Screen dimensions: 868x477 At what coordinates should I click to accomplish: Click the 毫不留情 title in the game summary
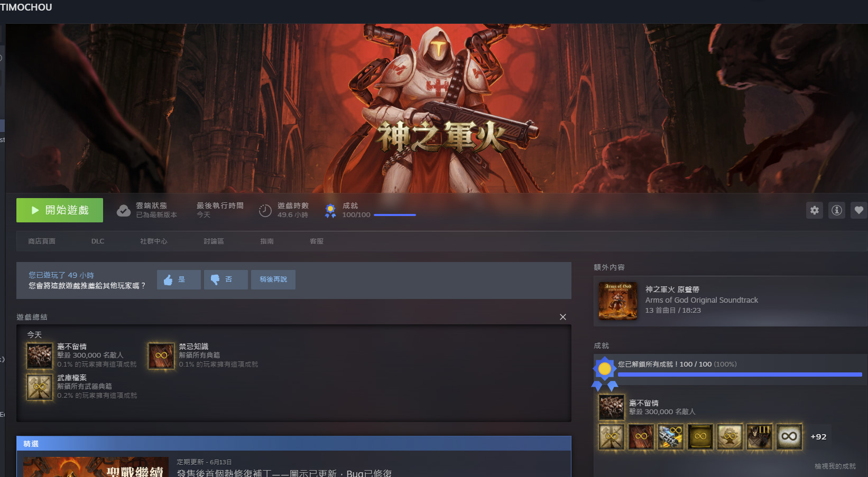[72, 347]
